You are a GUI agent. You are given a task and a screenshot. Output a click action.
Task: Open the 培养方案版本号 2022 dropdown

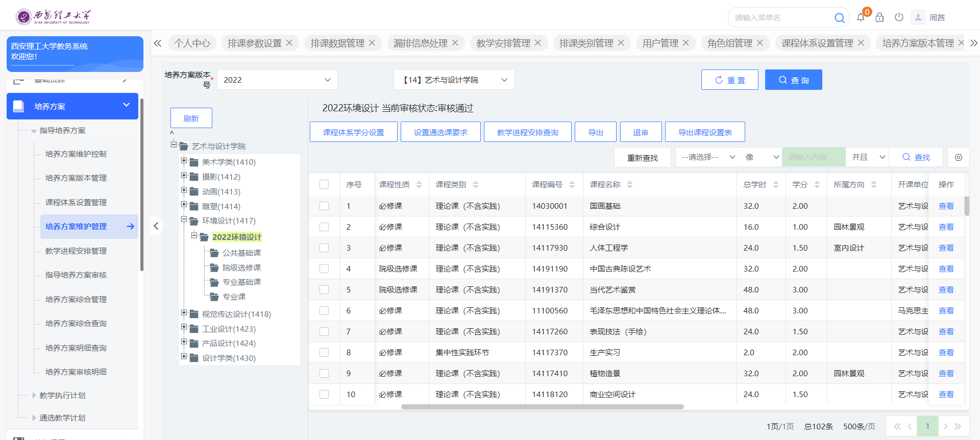(x=277, y=80)
